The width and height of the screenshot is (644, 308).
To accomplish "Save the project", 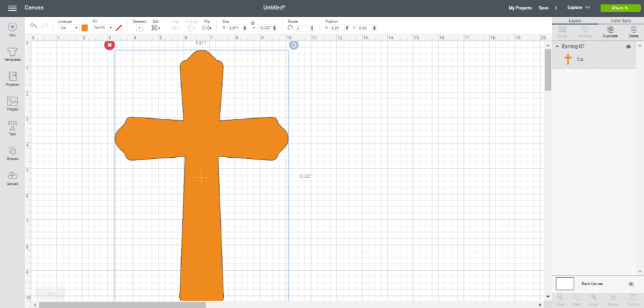I will coord(543,8).
